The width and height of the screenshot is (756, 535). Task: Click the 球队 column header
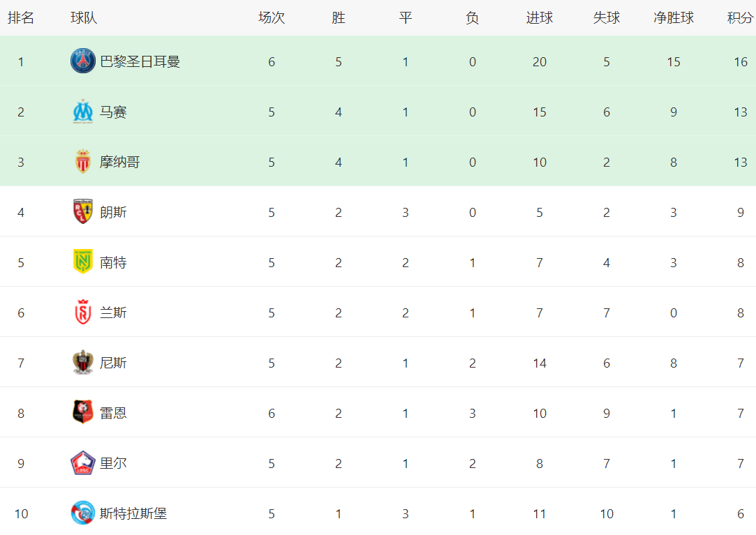click(84, 18)
